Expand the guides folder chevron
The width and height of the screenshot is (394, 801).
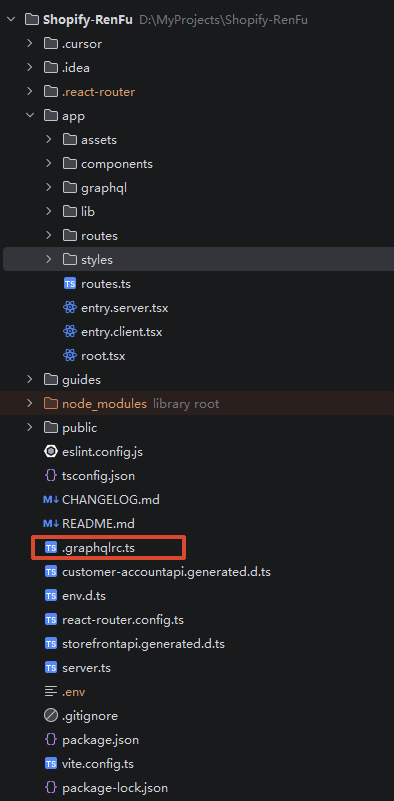30,380
